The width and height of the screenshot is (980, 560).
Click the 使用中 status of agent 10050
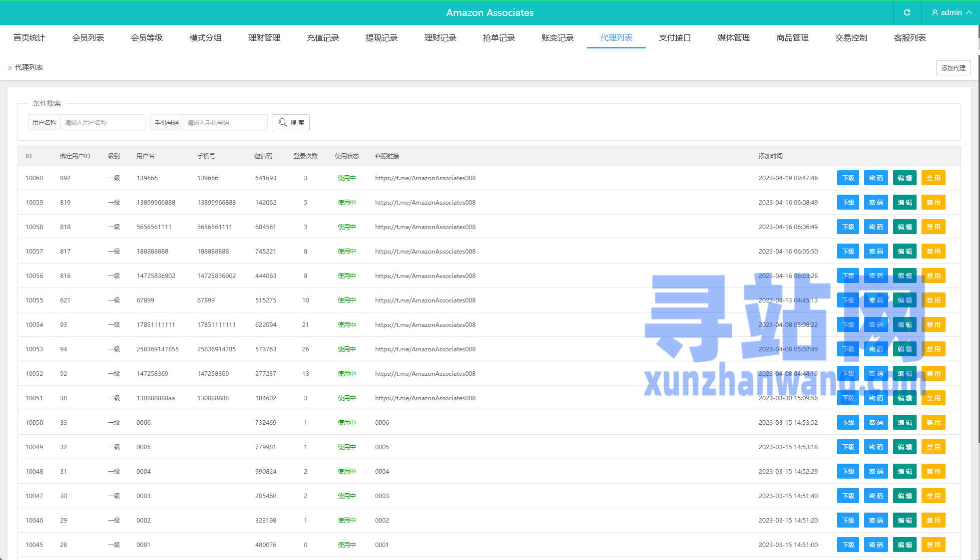[347, 422]
